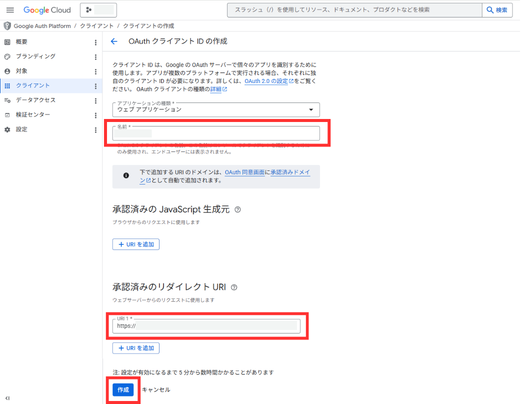Open more options menu next to 対象

click(x=96, y=71)
